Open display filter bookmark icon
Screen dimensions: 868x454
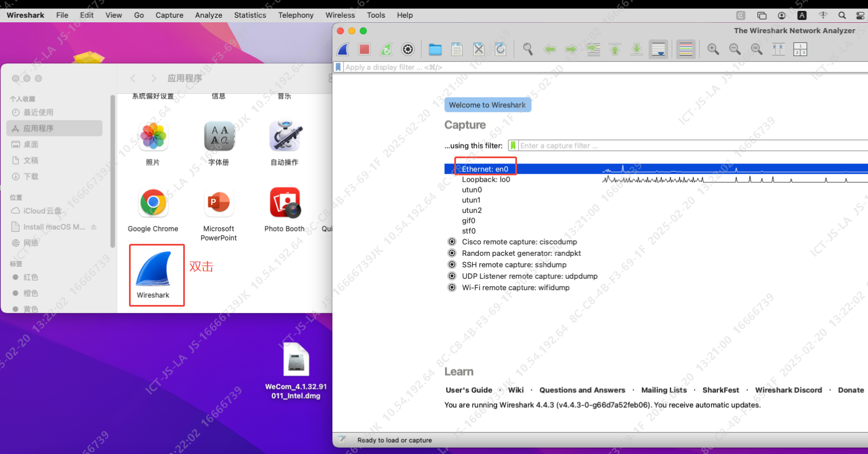tap(338, 67)
